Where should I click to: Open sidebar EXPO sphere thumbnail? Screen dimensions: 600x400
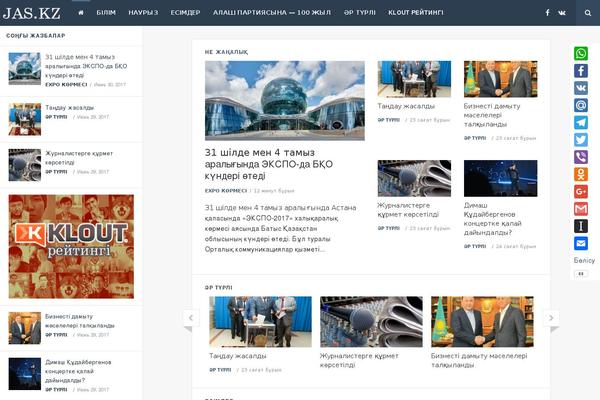click(x=24, y=69)
